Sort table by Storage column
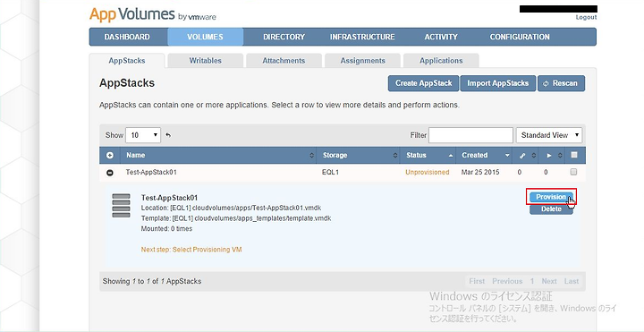This screenshot has width=644, height=332. tap(358, 156)
